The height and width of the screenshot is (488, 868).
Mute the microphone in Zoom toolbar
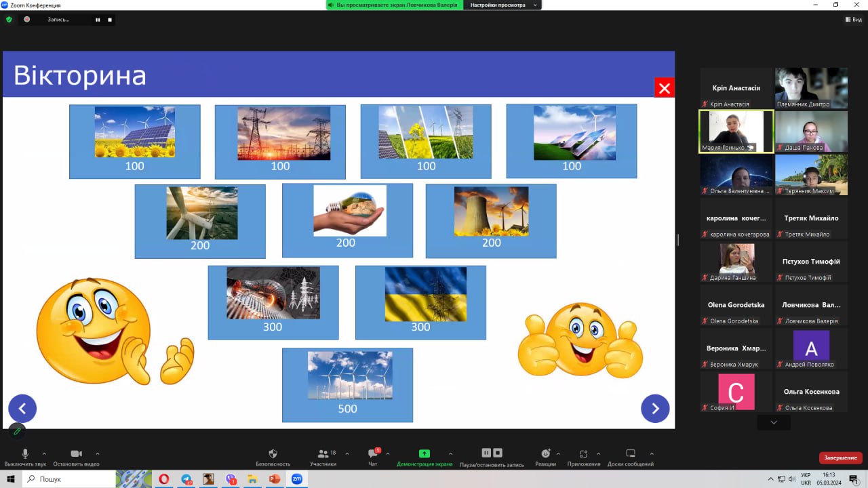[x=25, y=454]
